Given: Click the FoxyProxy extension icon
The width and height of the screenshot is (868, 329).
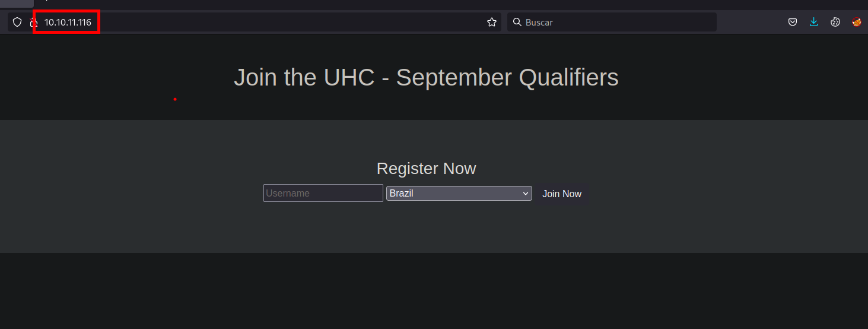Looking at the screenshot, I should pyautogui.click(x=857, y=22).
